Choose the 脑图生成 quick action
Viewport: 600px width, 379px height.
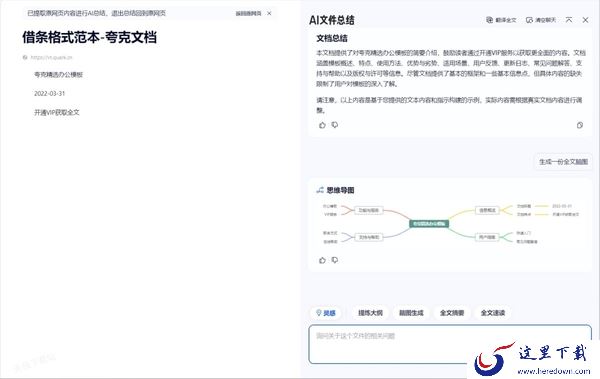pyautogui.click(x=411, y=313)
